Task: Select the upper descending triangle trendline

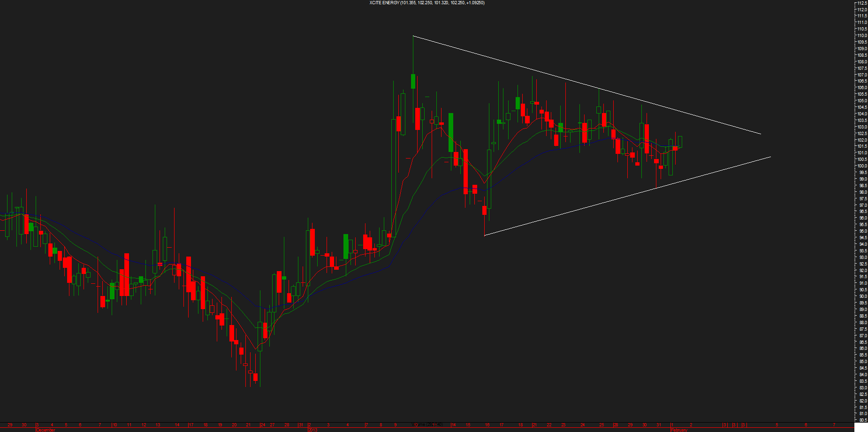Action: [x=586, y=85]
